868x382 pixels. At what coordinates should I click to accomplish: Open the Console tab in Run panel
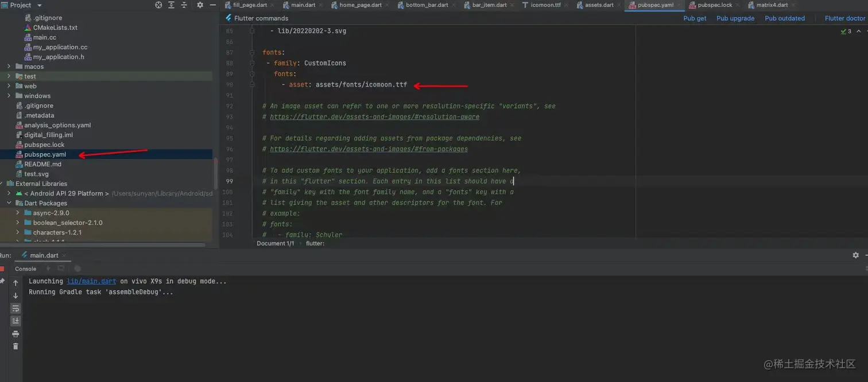click(x=25, y=268)
